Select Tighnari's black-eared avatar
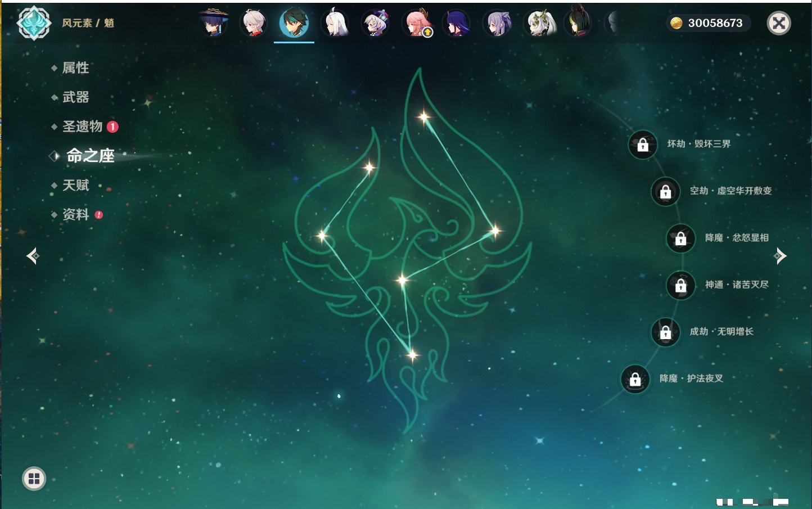812x509 pixels. pos(579,23)
